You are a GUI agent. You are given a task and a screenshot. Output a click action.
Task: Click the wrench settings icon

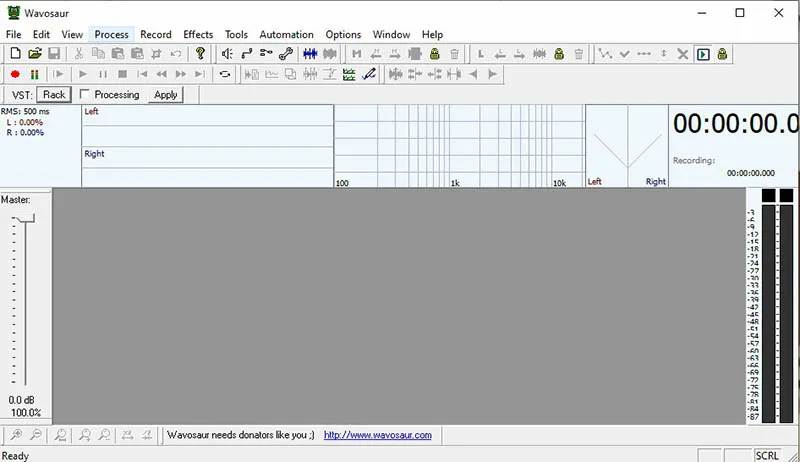point(285,54)
